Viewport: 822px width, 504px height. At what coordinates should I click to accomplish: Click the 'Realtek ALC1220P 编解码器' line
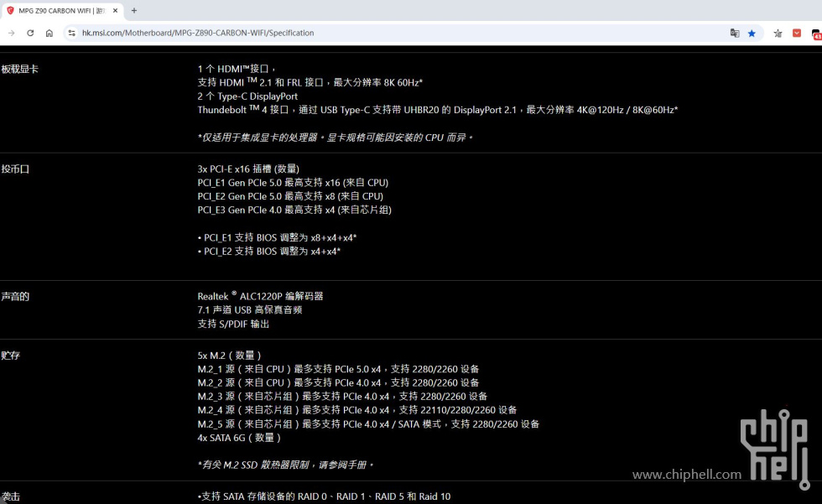(x=261, y=297)
